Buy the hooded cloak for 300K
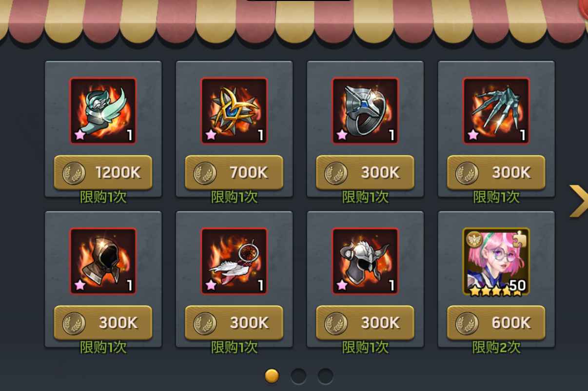This screenshot has width=588, height=391. pos(103,323)
